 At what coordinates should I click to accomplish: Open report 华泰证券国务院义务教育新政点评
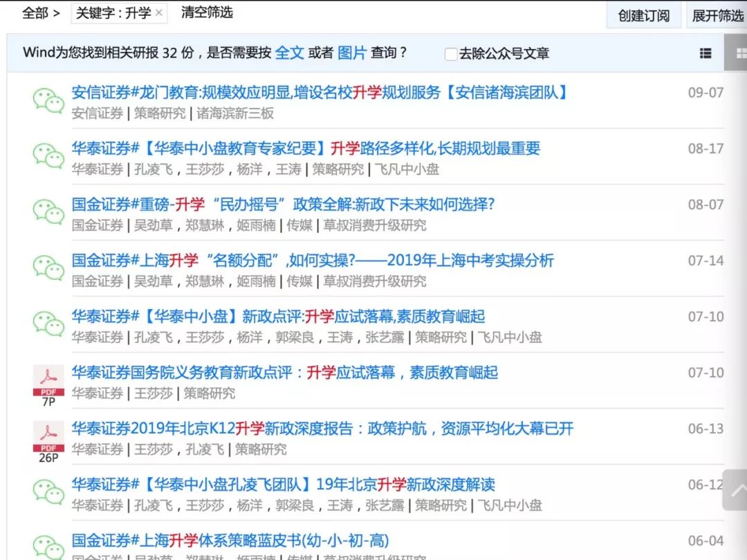[285, 373]
